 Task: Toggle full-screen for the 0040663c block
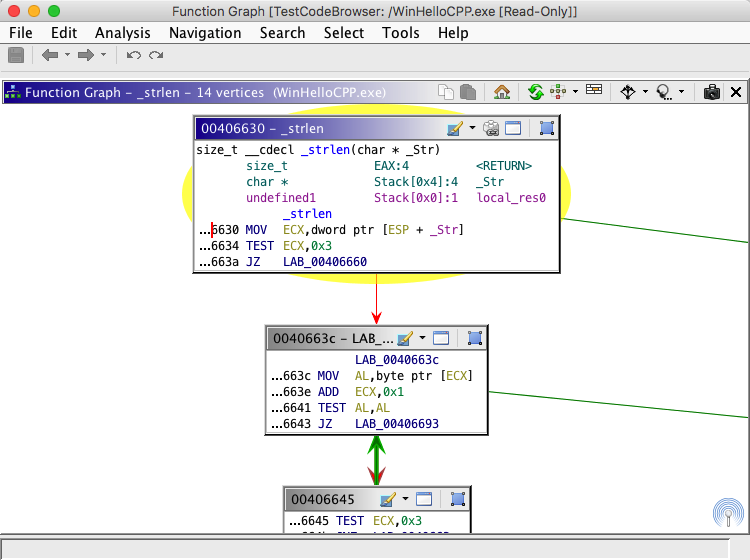(475, 339)
